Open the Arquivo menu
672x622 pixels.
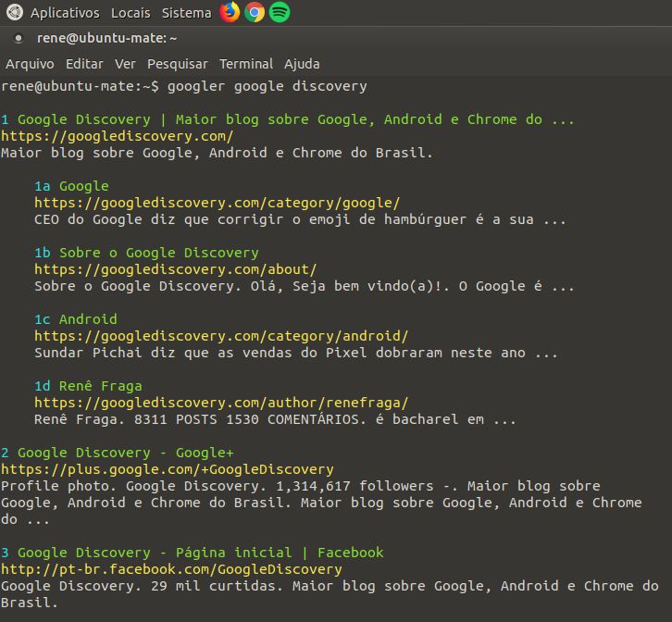[30, 64]
